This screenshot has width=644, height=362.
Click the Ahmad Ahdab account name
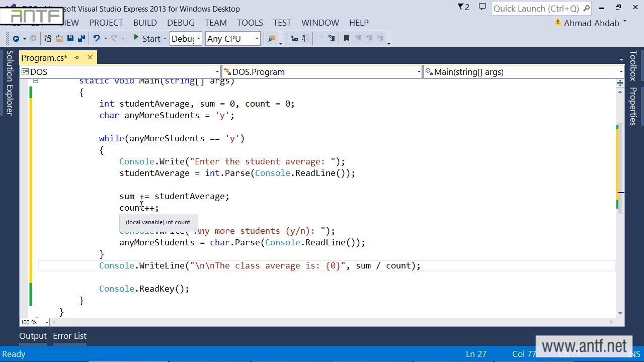(x=591, y=23)
